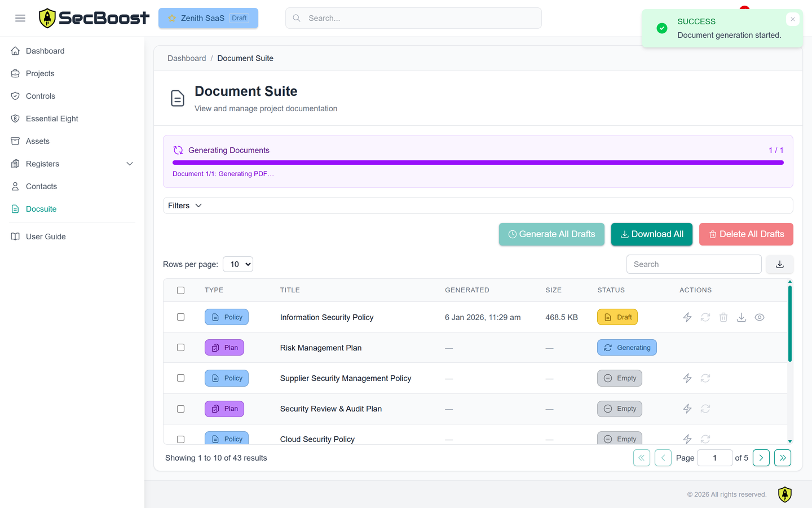Check the select-all checkbox in table header

pyautogui.click(x=180, y=290)
